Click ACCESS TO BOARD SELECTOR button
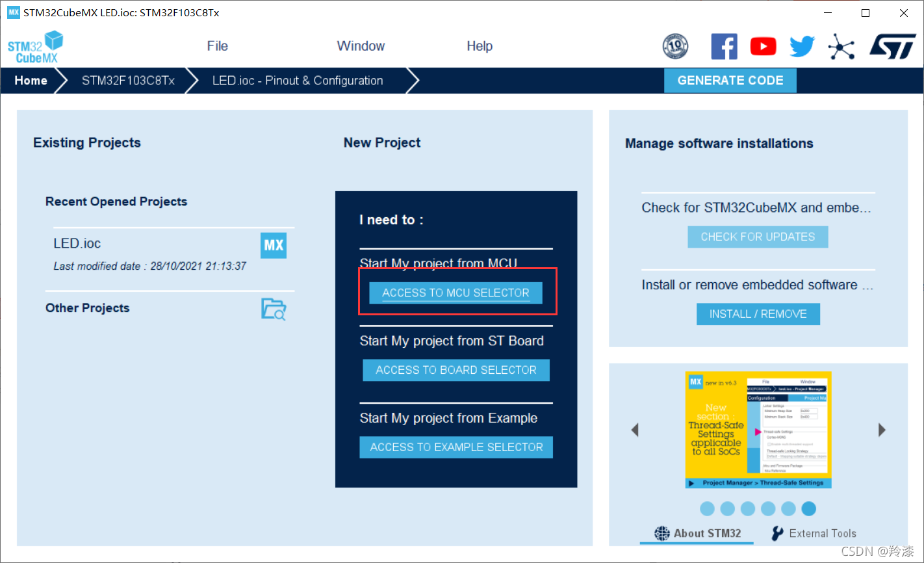 pyautogui.click(x=456, y=370)
